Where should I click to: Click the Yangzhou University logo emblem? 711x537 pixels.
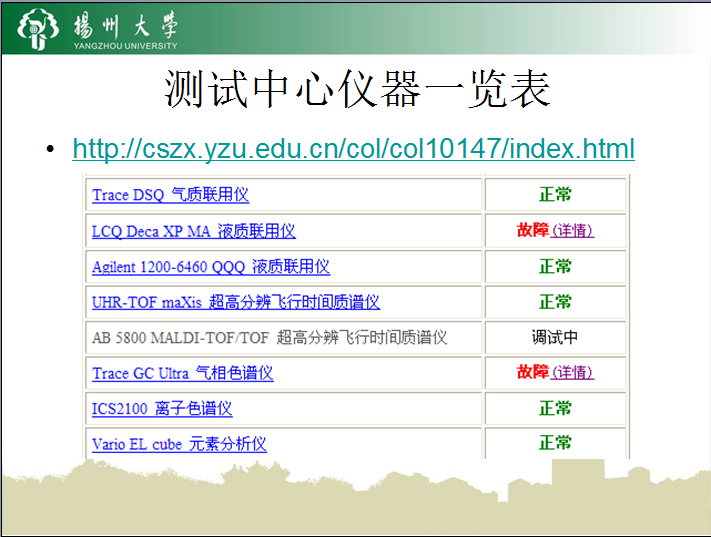coord(38,29)
